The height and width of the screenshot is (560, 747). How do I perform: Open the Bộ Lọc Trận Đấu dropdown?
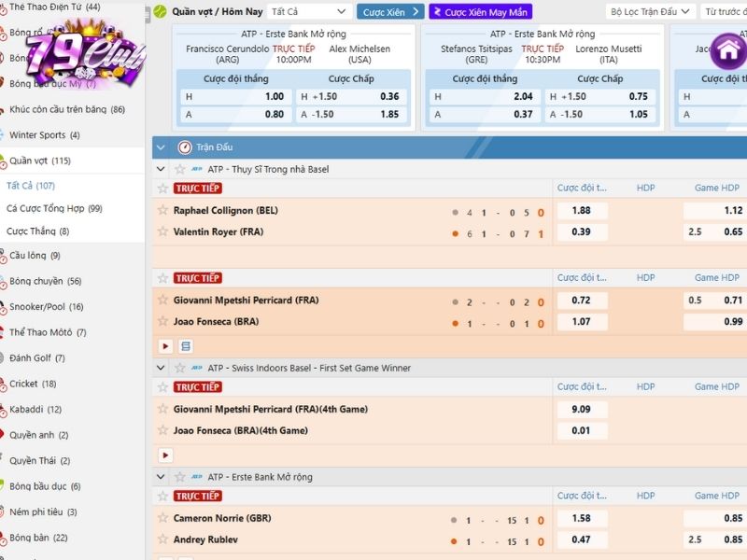[x=651, y=12]
